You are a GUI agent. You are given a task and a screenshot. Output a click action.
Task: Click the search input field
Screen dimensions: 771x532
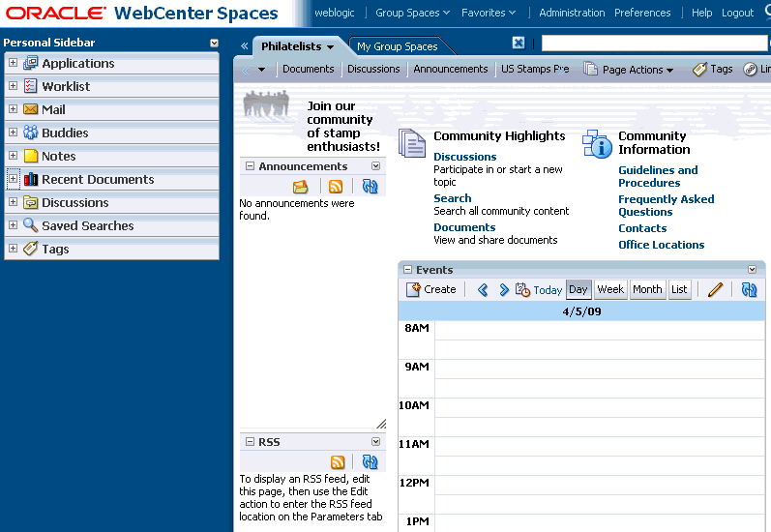(654, 43)
